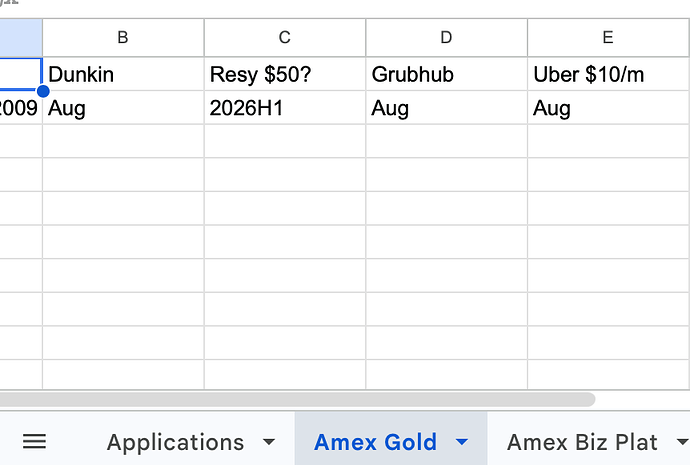
Task: Select column C header
Action: coord(285,37)
